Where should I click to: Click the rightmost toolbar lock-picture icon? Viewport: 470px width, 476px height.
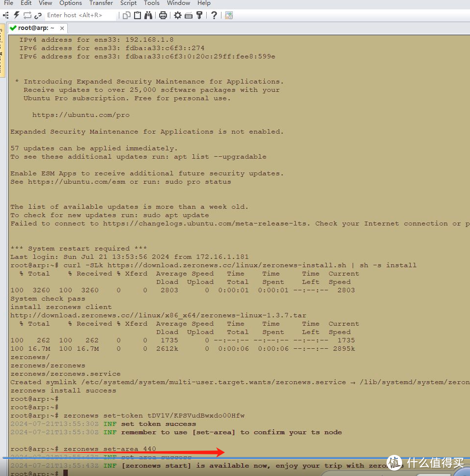pyautogui.click(x=229, y=15)
